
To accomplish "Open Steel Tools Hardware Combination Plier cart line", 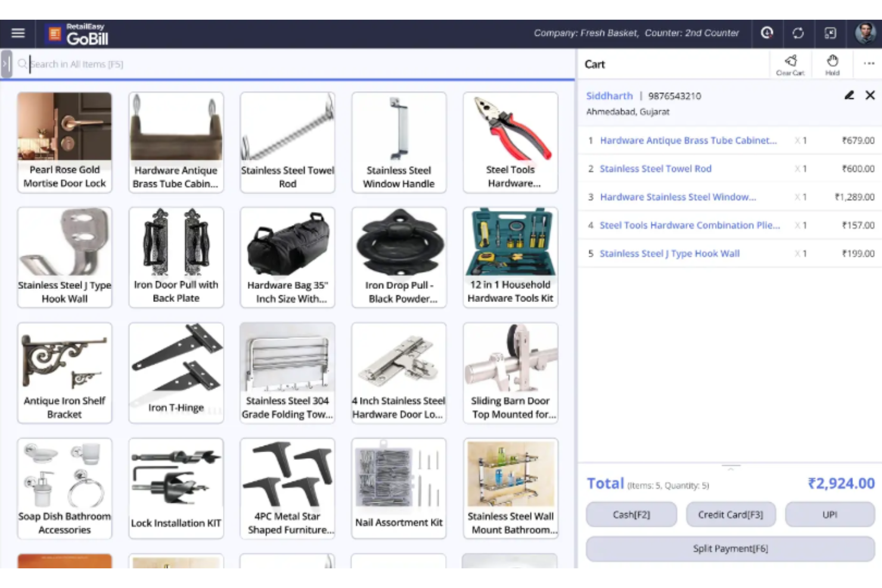I will [690, 225].
